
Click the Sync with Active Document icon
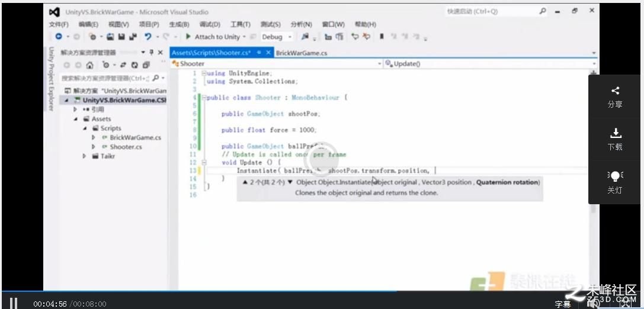123,65
